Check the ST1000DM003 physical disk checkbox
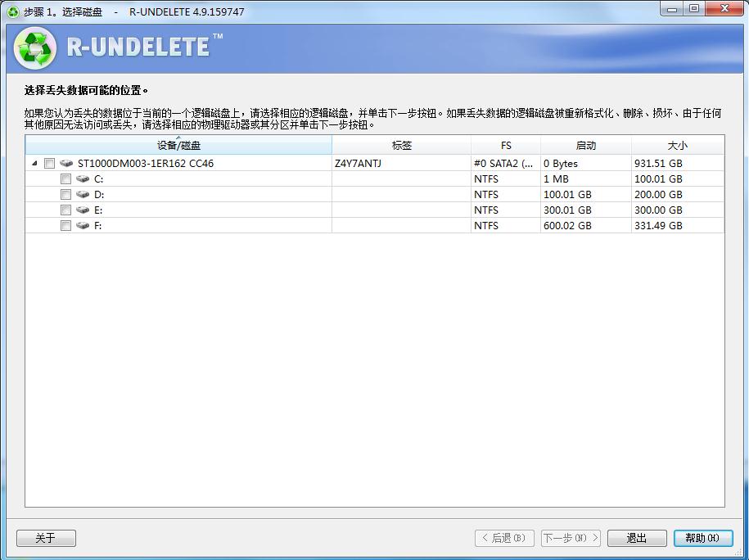 click(x=49, y=164)
